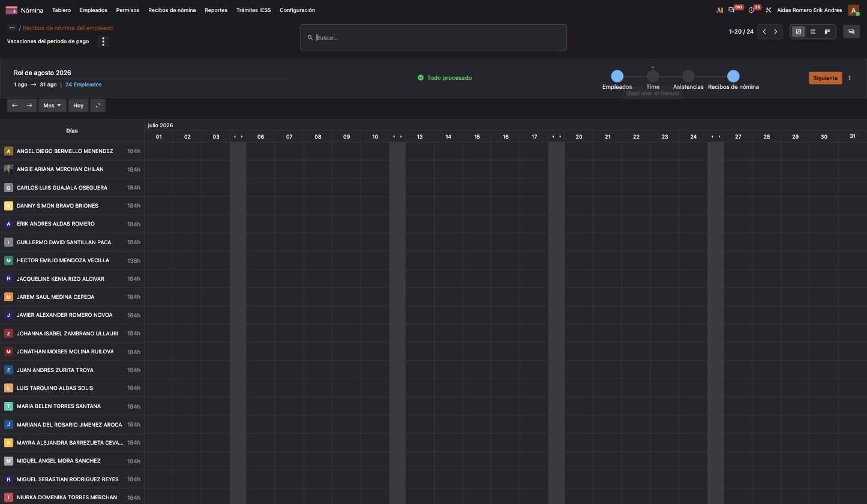Switch to the Gantt view
This screenshot has width=867, height=504.
coord(799,32)
